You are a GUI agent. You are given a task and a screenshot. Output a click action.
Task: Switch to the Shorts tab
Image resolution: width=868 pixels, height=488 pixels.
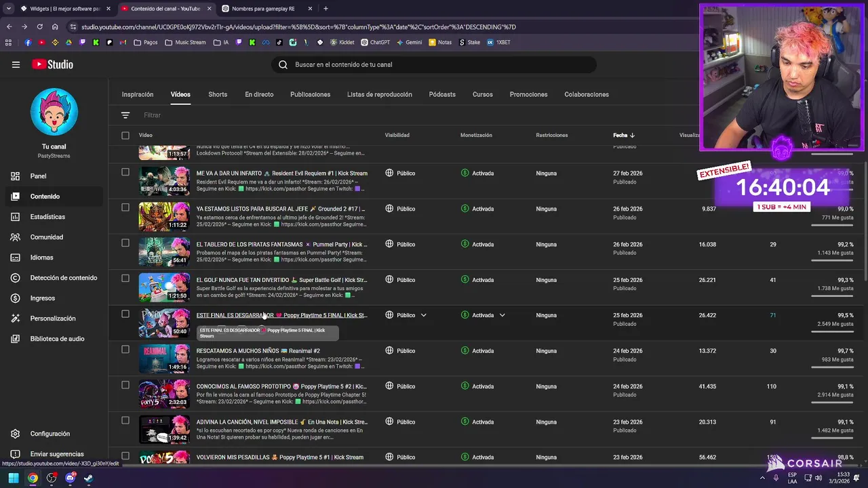(218, 95)
